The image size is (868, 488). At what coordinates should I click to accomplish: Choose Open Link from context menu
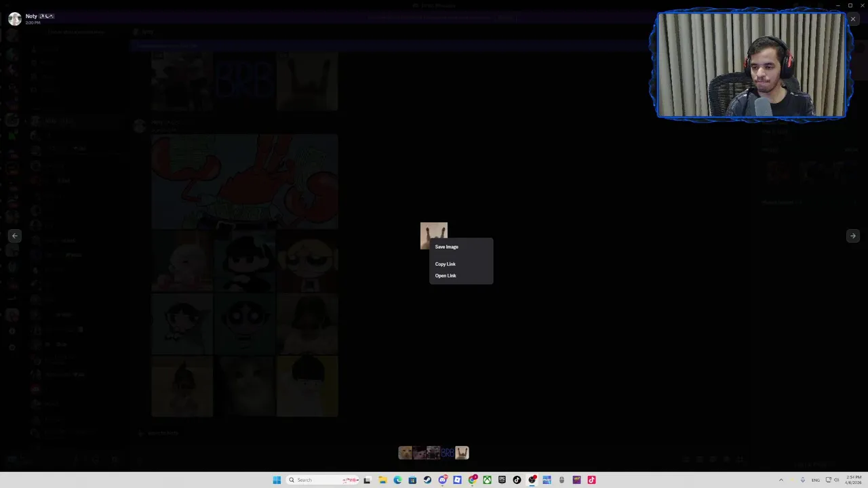[x=446, y=276]
